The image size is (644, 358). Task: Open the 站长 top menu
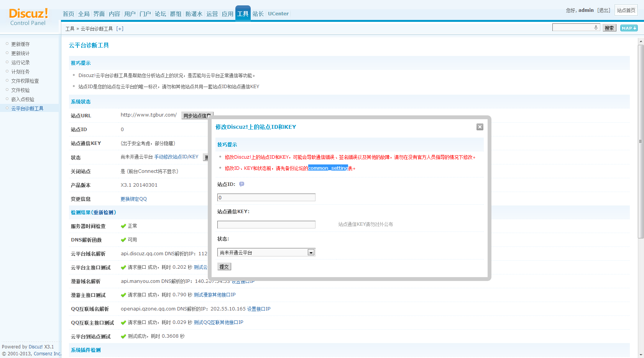(258, 14)
